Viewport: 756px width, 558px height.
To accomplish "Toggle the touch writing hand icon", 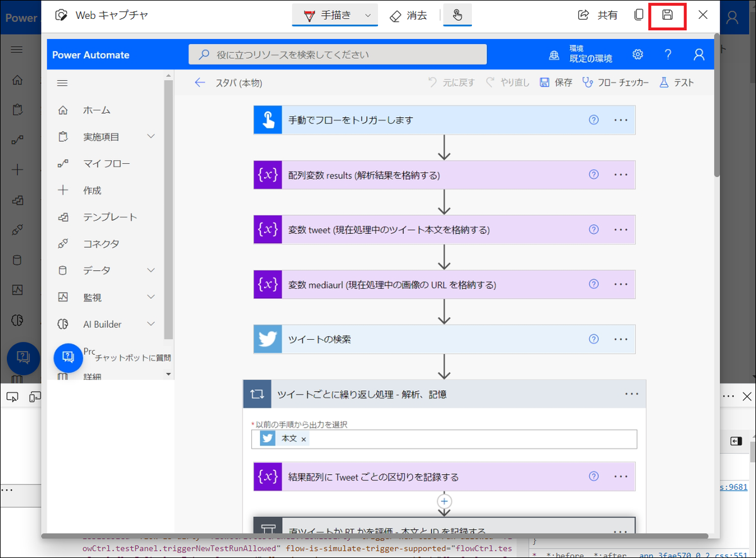I will pyautogui.click(x=457, y=15).
